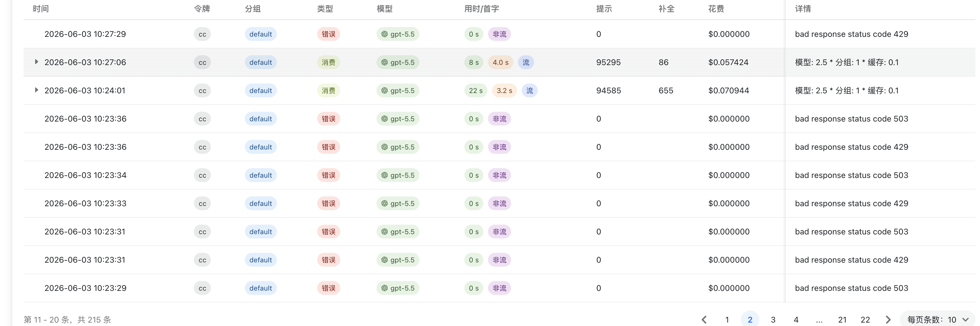The width and height of the screenshot is (980, 326).
Task: Click 消费 type tag in 10:27:06 row
Action: (x=329, y=62)
